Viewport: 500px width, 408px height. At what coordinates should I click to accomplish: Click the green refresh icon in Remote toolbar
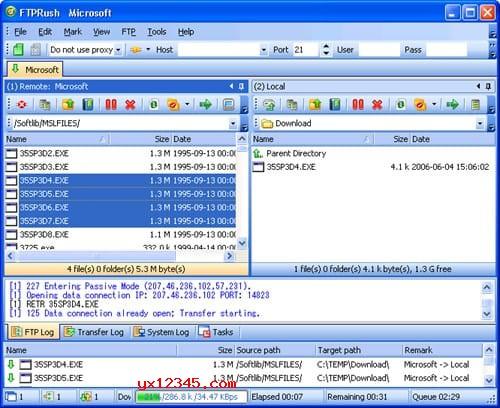[154, 105]
